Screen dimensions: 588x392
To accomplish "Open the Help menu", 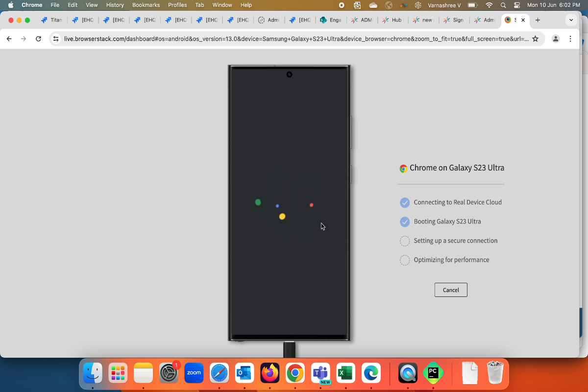I will point(246,5).
